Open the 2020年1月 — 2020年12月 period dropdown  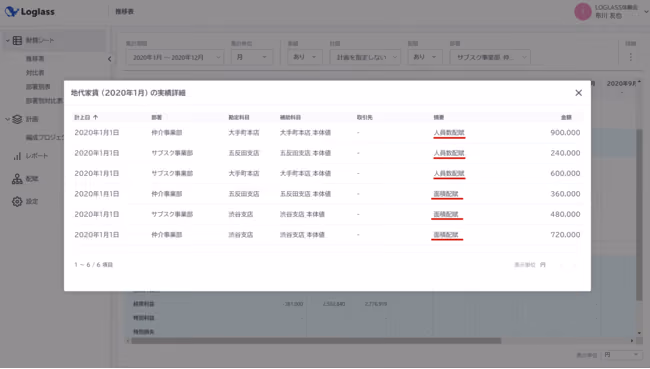point(175,57)
